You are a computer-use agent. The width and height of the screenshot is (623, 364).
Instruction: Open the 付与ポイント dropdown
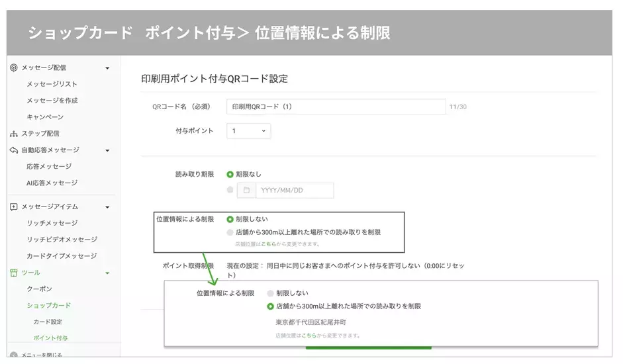(x=248, y=131)
